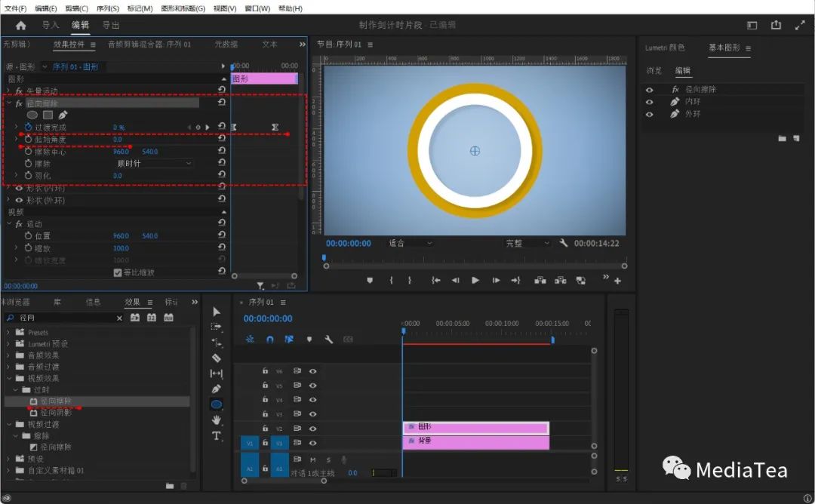Hide the 内环 layer in Essential Graphics

(649, 102)
